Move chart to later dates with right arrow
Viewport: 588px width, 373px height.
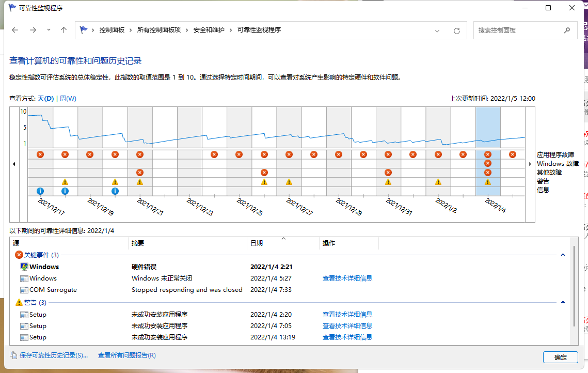530,164
